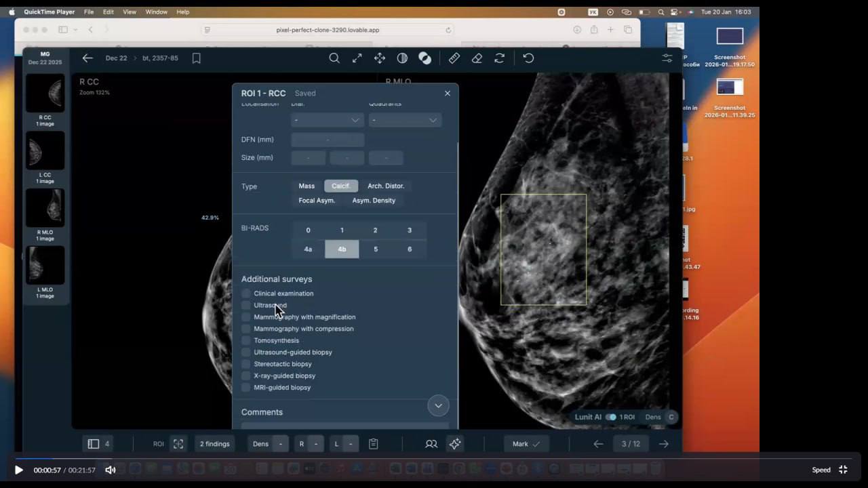
Task: Open the Quadrants dropdown
Action: [x=405, y=120]
